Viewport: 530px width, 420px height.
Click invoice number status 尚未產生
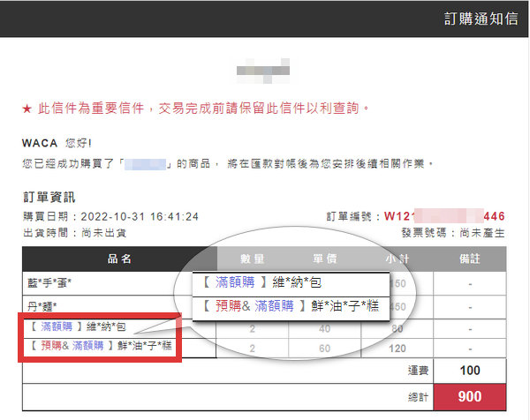pyautogui.click(x=482, y=233)
